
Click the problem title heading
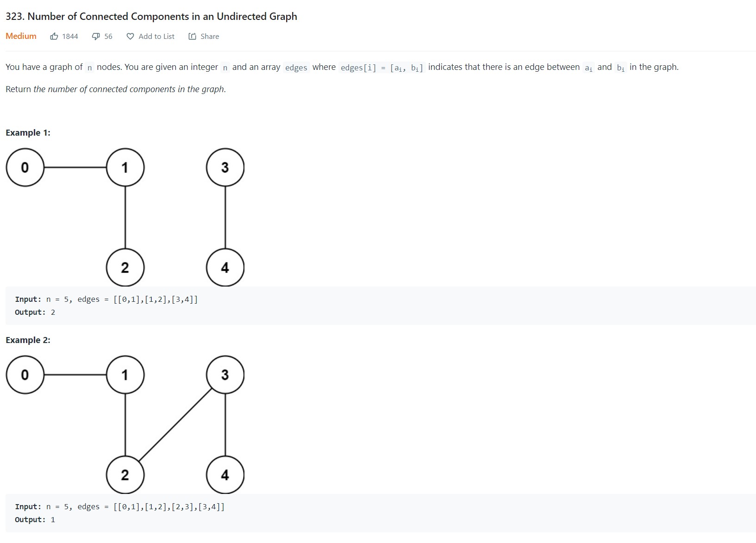(x=151, y=17)
